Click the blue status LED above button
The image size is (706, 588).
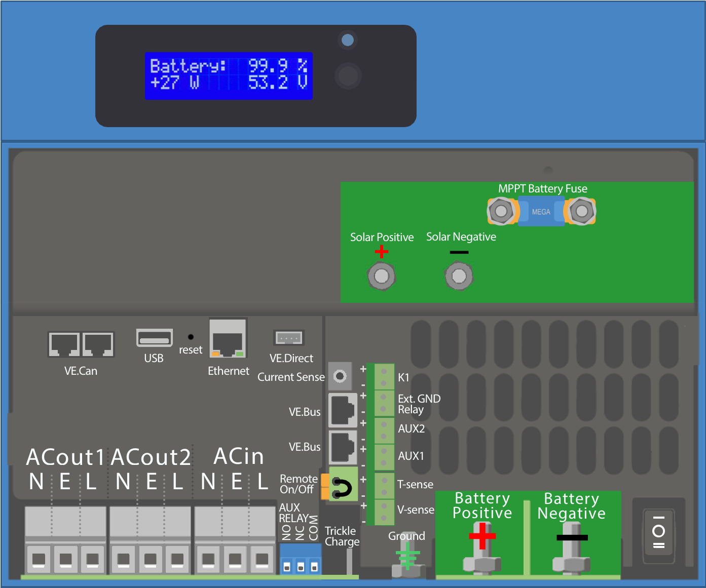348,40
